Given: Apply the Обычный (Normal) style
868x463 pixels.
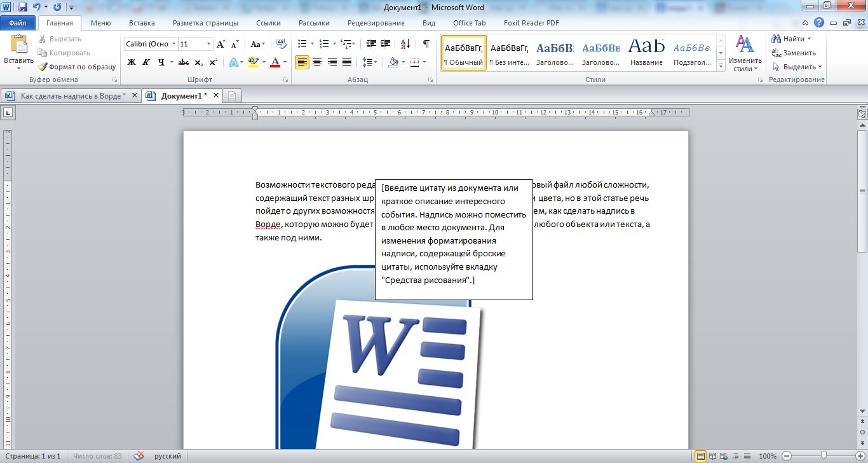Looking at the screenshot, I should [x=464, y=53].
